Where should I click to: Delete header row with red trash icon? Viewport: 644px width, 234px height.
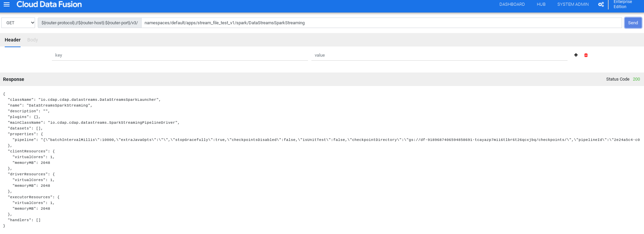tap(586, 55)
